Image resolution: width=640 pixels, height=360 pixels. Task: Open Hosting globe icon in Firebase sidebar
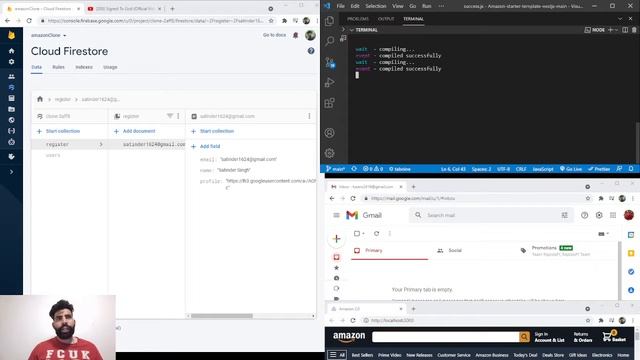[x=11, y=120]
